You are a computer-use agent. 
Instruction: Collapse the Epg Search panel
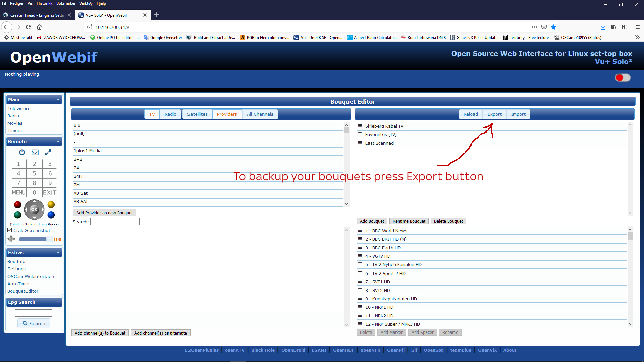(x=58, y=302)
